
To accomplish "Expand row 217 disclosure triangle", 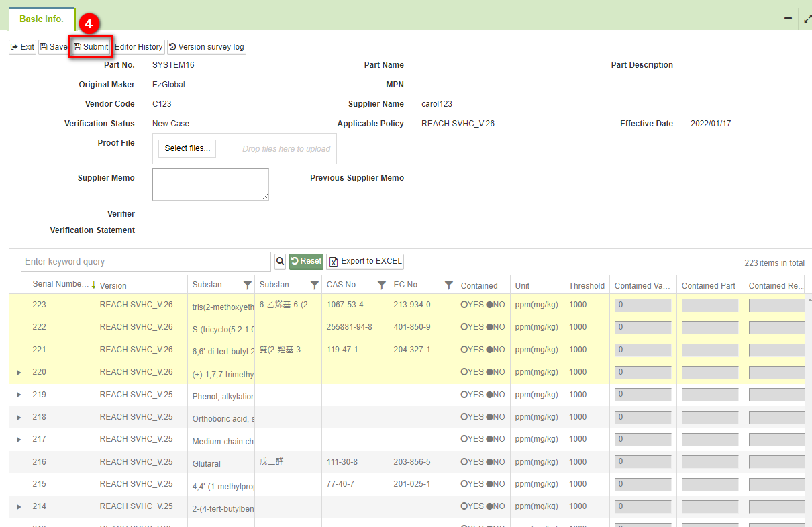I will 19,439.
